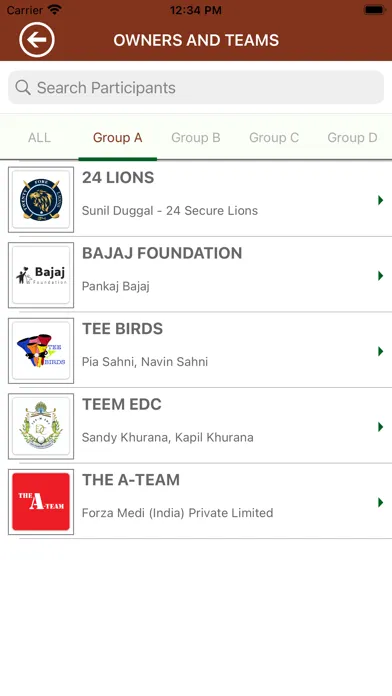Open the Group D tab
392x696 pixels.
(x=352, y=138)
